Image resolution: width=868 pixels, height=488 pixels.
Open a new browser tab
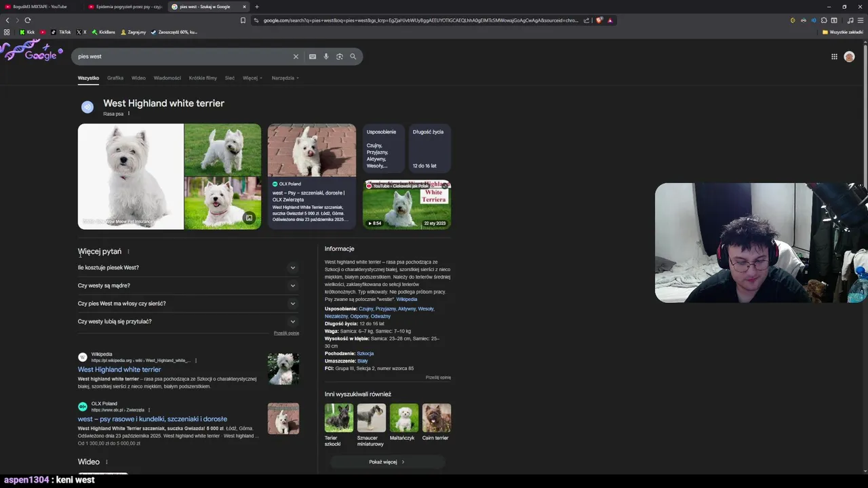tap(257, 7)
